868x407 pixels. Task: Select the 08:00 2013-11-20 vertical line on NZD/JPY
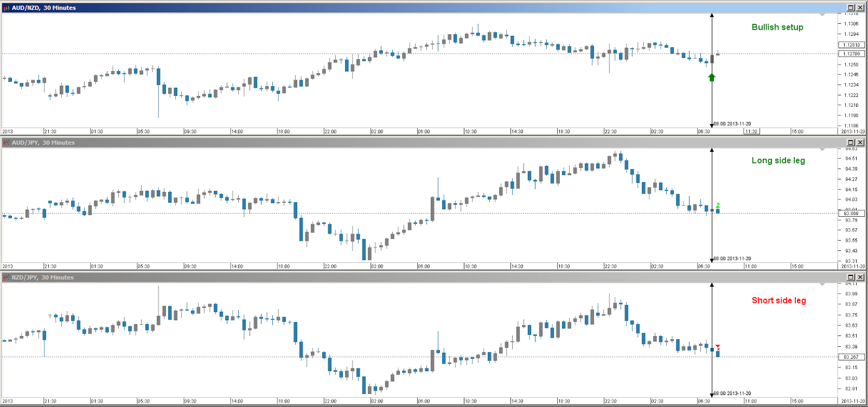[712, 325]
